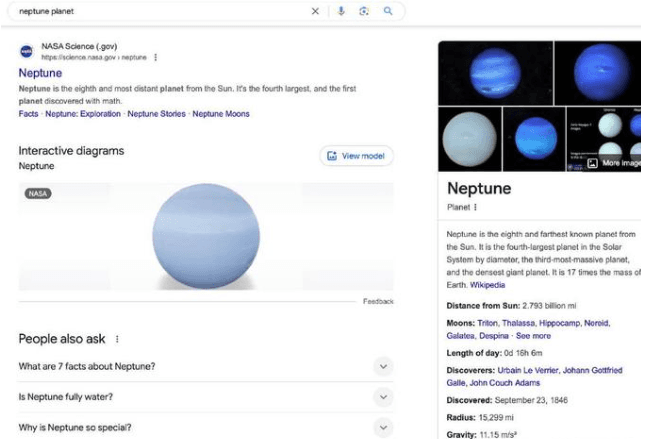
Task: Open the Thalassa moon link
Action: (518, 323)
